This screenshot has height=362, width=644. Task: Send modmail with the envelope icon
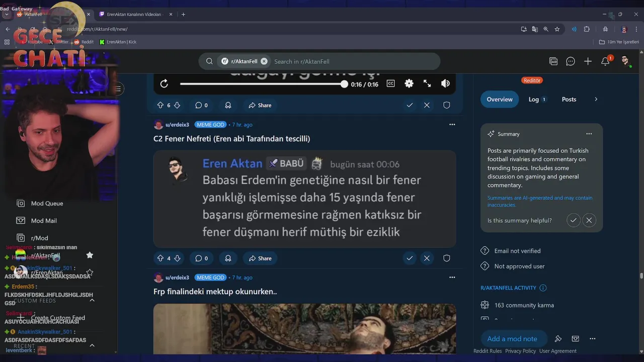coord(575,339)
